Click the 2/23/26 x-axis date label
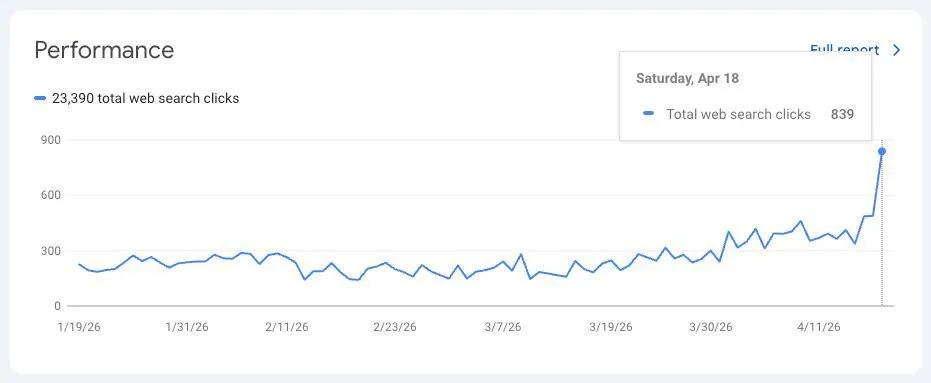This screenshot has width=931, height=383. (x=395, y=327)
